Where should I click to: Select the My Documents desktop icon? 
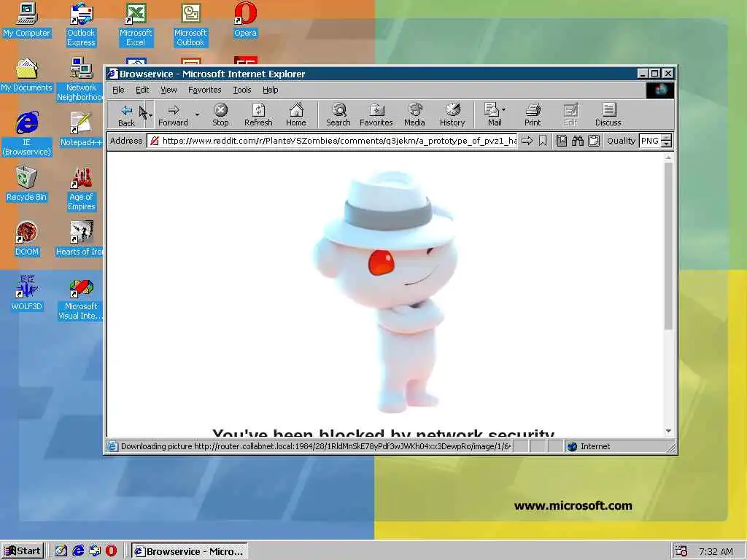coord(27,75)
